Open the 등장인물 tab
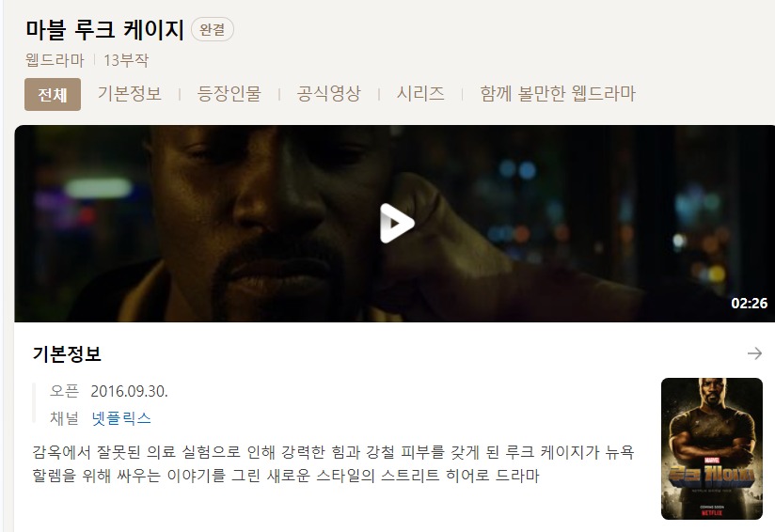The width and height of the screenshot is (775, 532). (229, 93)
